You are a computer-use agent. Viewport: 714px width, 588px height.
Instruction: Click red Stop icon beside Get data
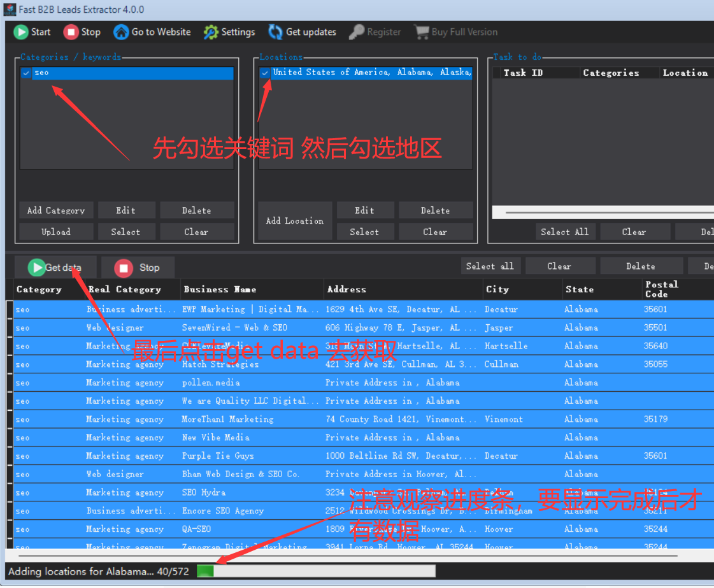point(124,268)
